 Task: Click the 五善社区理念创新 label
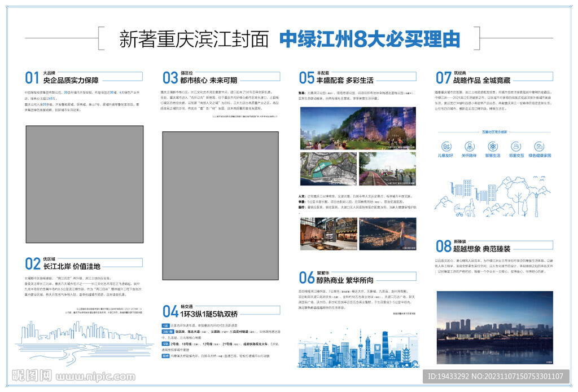494,131
